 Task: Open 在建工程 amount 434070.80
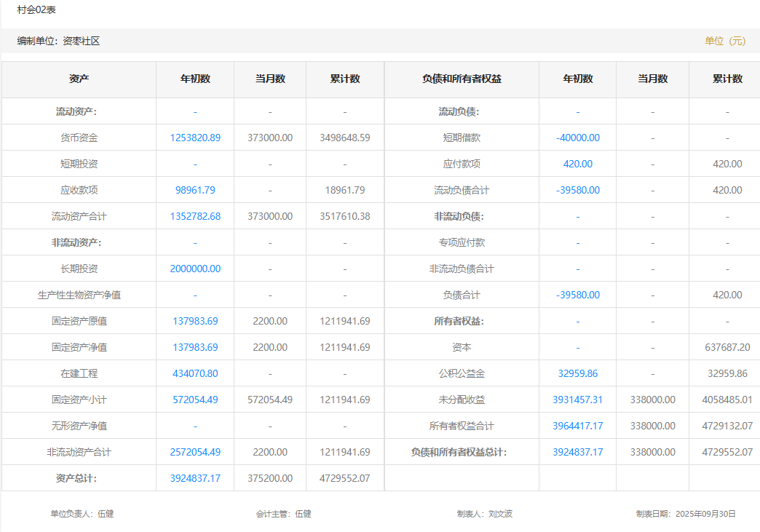(195, 373)
